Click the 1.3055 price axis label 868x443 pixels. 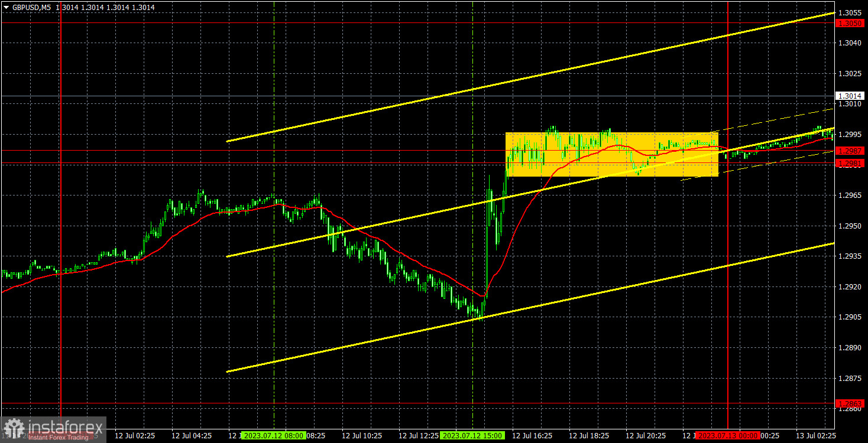(850, 12)
